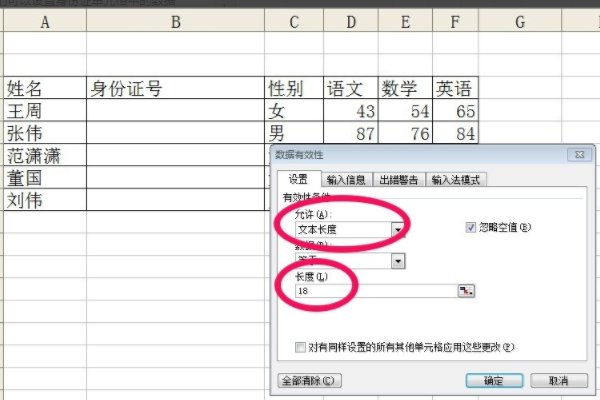Click the 全部清除 button
600x400 pixels.
coord(309,381)
